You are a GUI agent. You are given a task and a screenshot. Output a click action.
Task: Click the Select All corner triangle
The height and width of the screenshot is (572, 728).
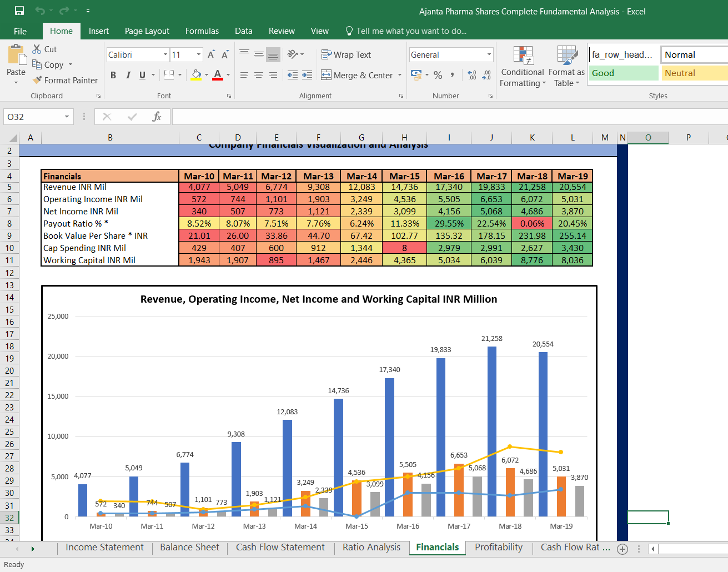(14, 138)
